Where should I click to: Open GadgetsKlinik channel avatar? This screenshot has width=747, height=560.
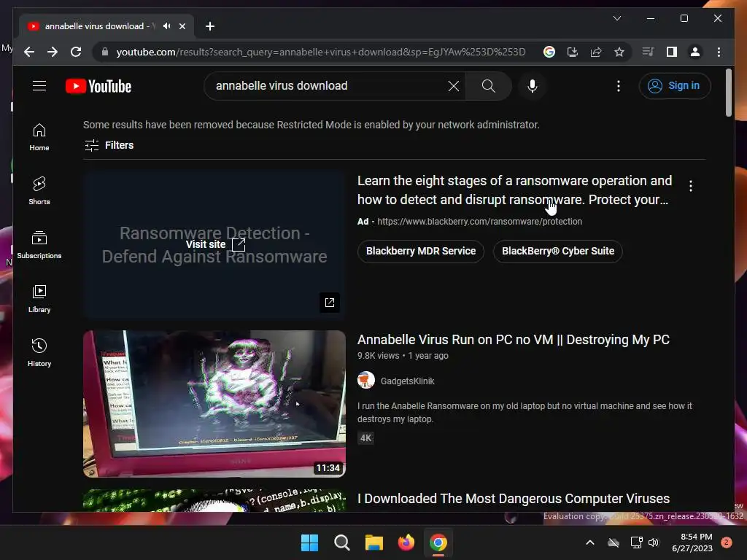pos(366,381)
